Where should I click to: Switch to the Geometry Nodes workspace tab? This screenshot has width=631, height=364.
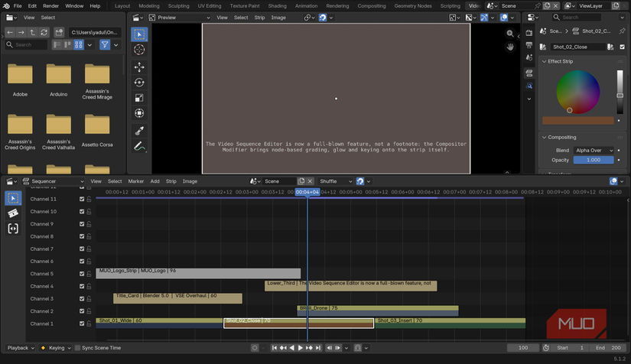(413, 6)
